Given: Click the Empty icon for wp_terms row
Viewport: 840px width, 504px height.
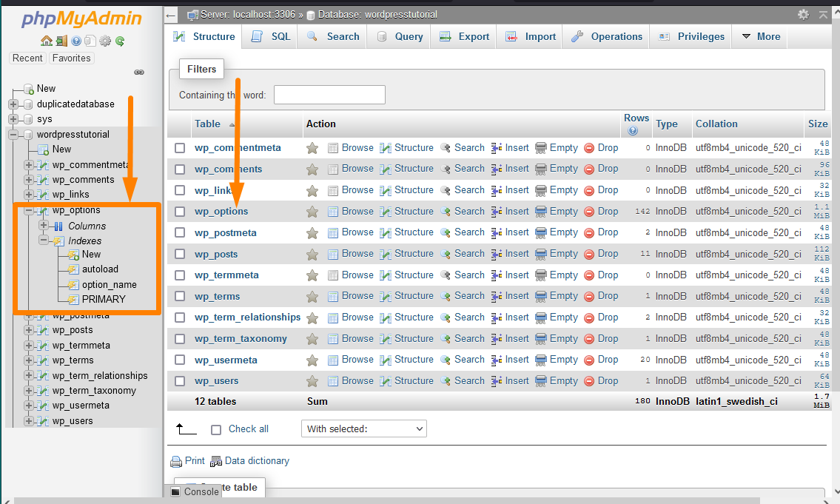Looking at the screenshot, I should coord(541,296).
